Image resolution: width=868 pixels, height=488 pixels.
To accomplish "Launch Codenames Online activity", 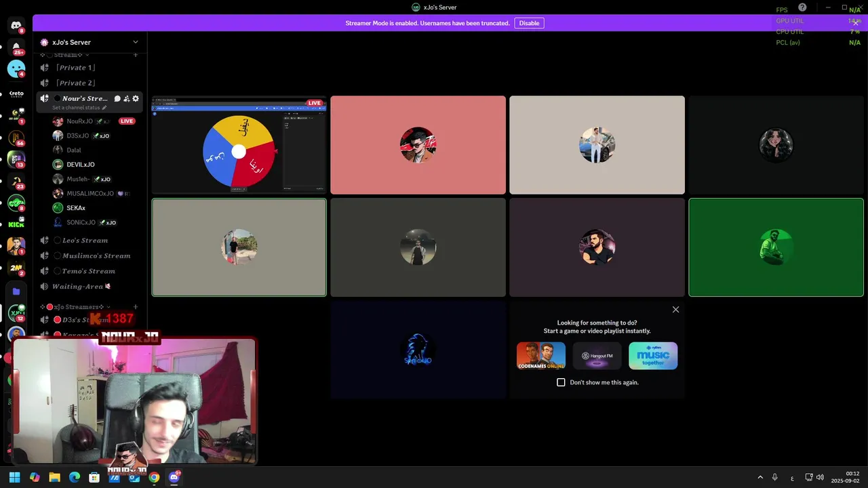I will (541, 356).
